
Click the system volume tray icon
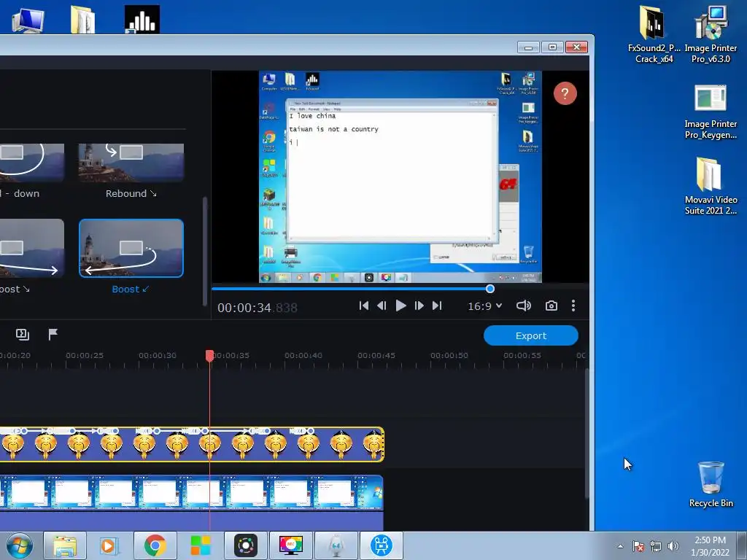point(673,546)
